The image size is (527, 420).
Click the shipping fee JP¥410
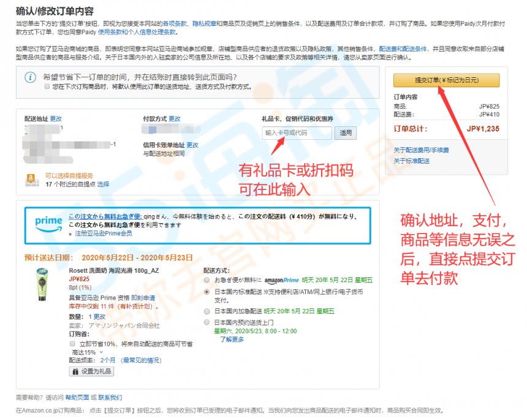pos(490,114)
